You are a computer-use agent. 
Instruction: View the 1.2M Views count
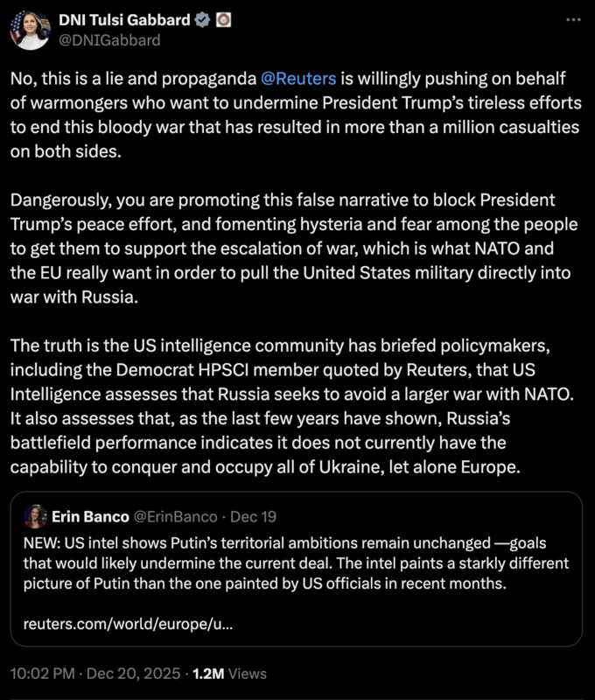[232, 673]
